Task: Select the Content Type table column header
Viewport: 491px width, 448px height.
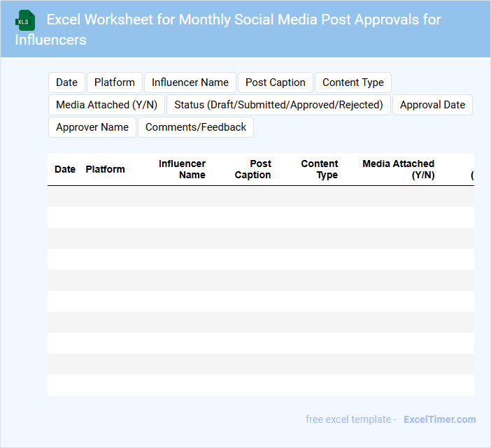Action: pyautogui.click(x=320, y=169)
